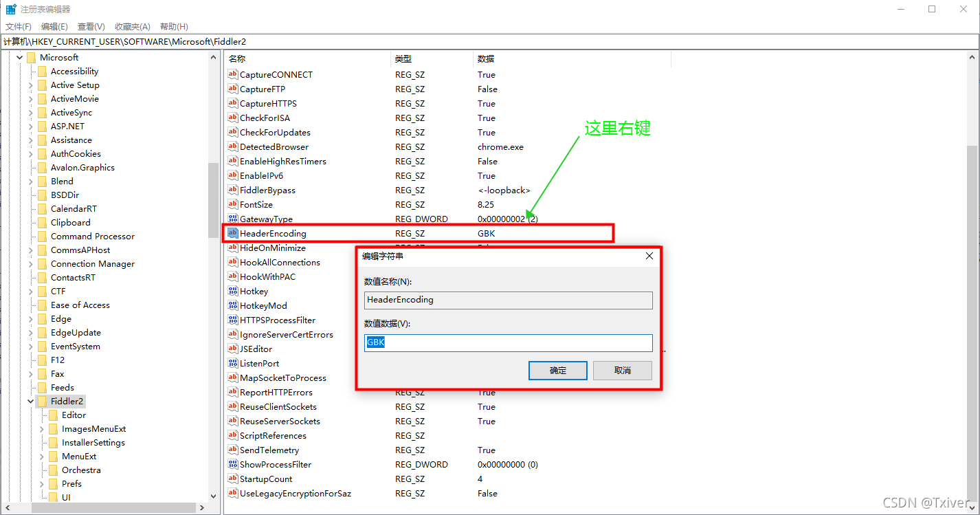Click the 名称 column header

point(308,59)
